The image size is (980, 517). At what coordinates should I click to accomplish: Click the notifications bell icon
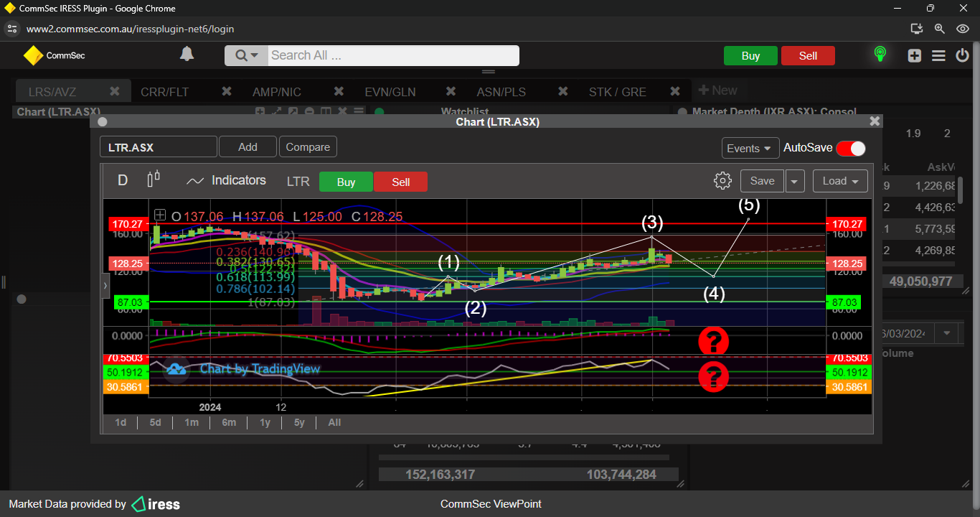pyautogui.click(x=187, y=55)
